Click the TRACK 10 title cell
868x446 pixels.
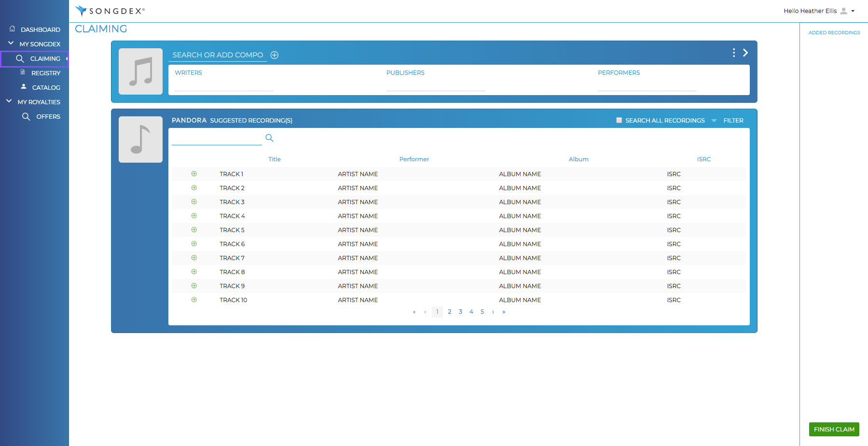(234, 300)
